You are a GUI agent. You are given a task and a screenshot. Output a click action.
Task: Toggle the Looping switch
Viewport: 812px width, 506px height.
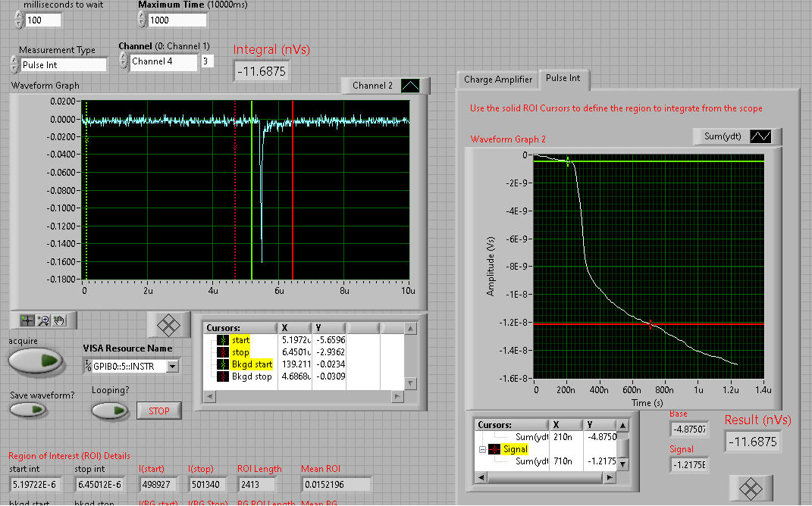coord(110,411)
